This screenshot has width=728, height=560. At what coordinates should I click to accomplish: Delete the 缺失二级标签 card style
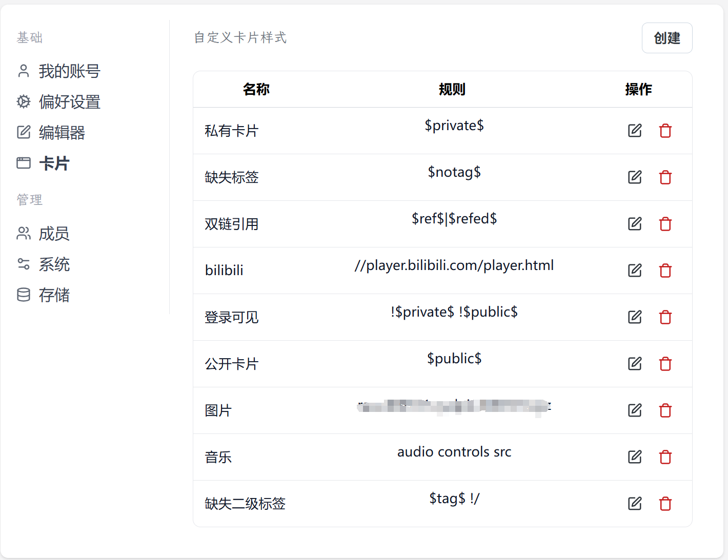[665, 504]
